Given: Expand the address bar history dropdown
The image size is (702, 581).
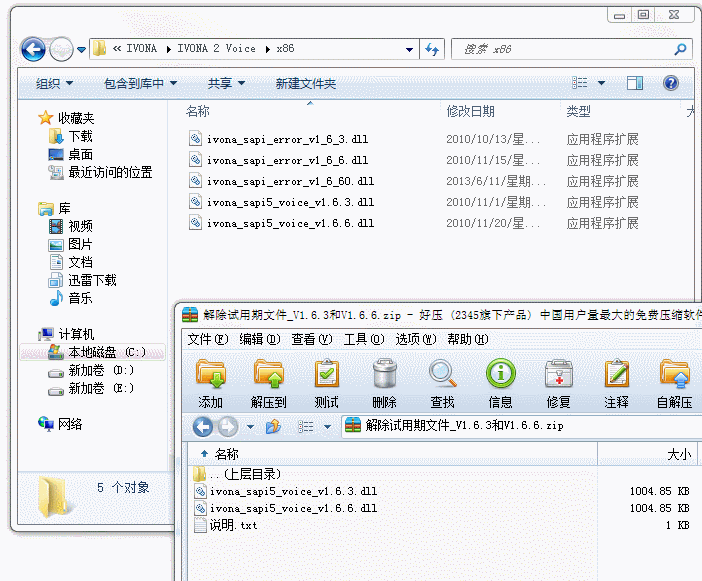Looking at the screenshot, I should click(409, 49).
